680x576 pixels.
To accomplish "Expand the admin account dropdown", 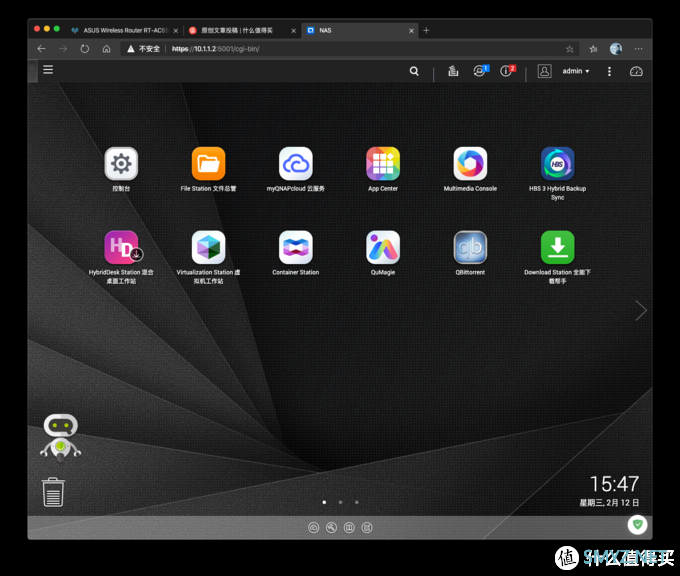I will 576,71.
